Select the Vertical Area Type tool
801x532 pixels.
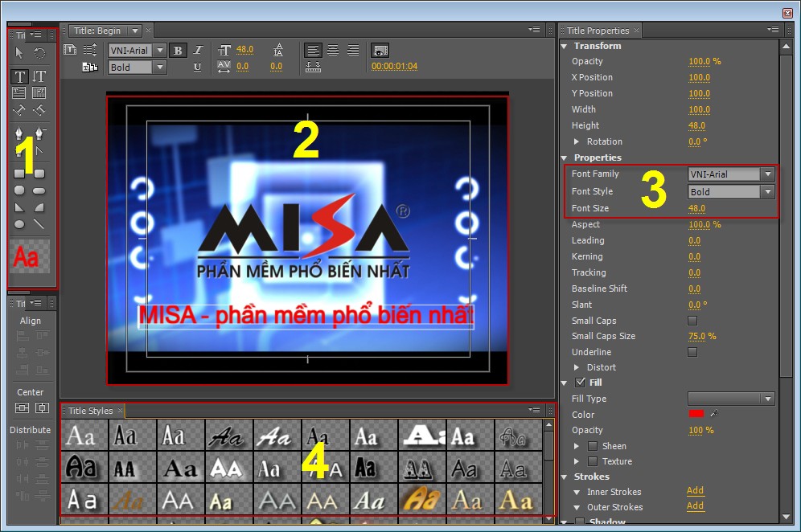(39, 92)
